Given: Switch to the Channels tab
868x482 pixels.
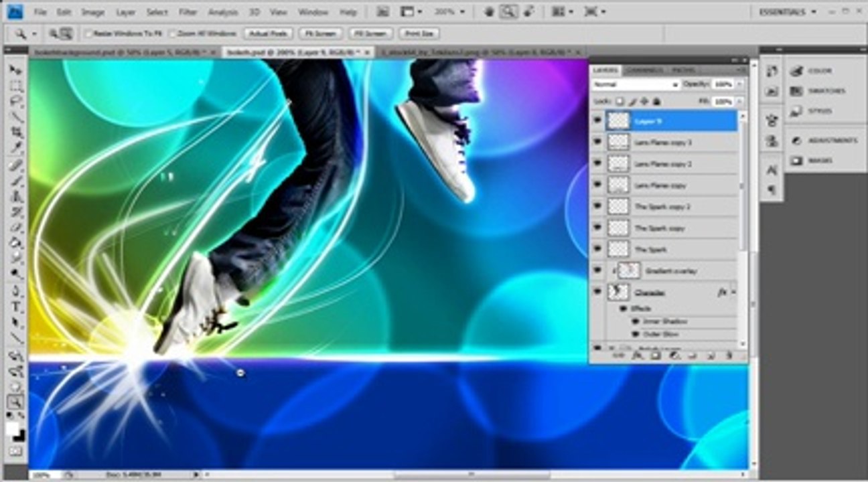Looking at the screenshot, I should pos(645,70).
